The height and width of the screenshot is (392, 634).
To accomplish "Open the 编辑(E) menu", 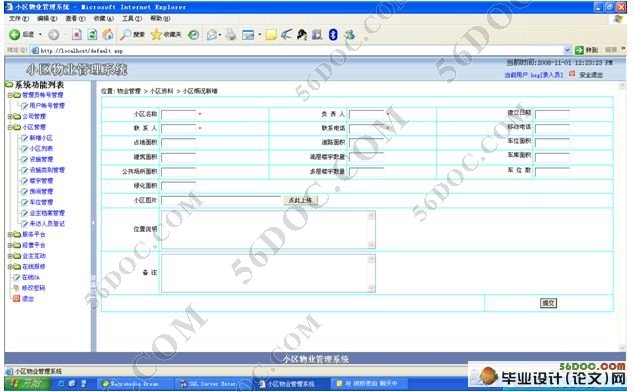I will coord(47,19).
